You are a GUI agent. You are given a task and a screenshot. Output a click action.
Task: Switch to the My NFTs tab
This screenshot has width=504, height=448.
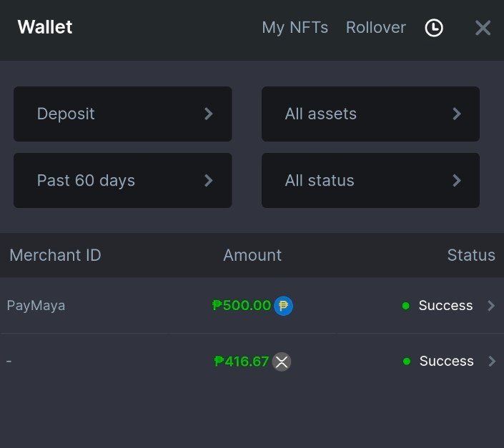(x=295, y=28)
